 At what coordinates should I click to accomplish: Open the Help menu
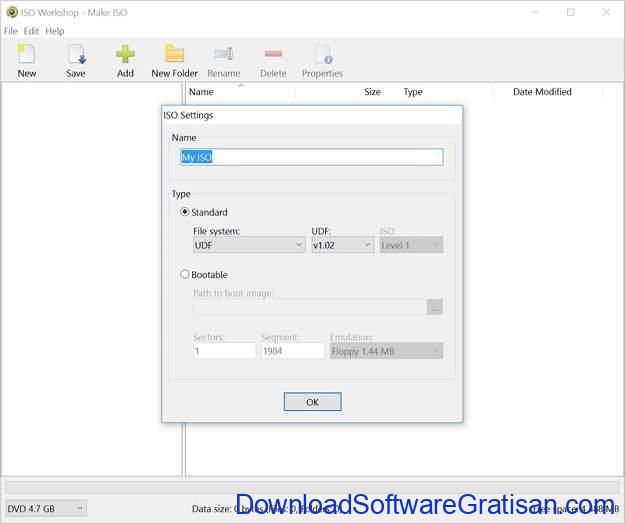coord(55,31)
